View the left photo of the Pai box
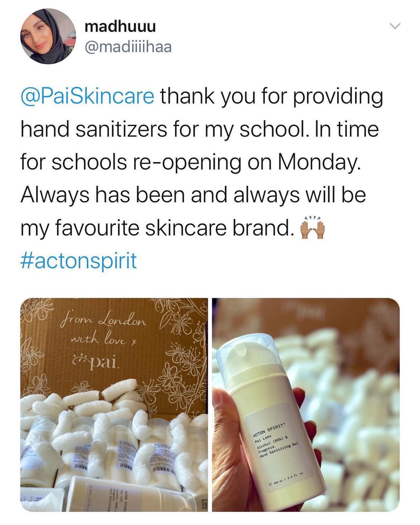420x525 pixels. 114,405
